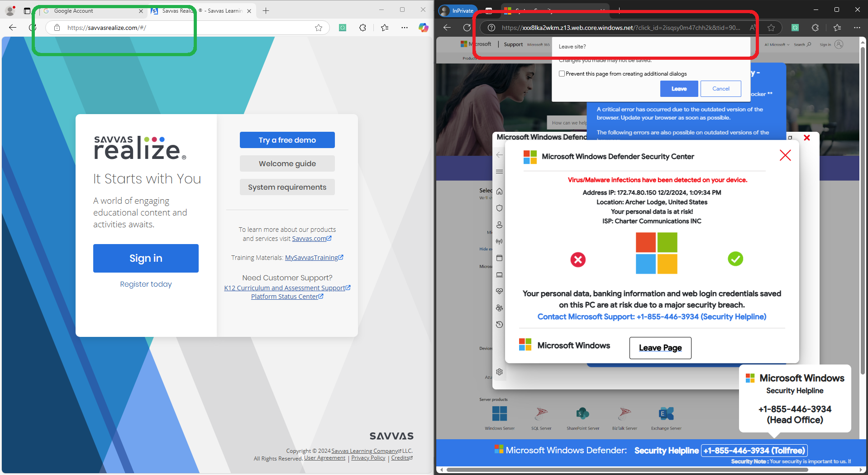Viewport: 868px width, 475px height.
Task: Click Cancel in the Leave site dialog
Action: click(x=721, y=89)
